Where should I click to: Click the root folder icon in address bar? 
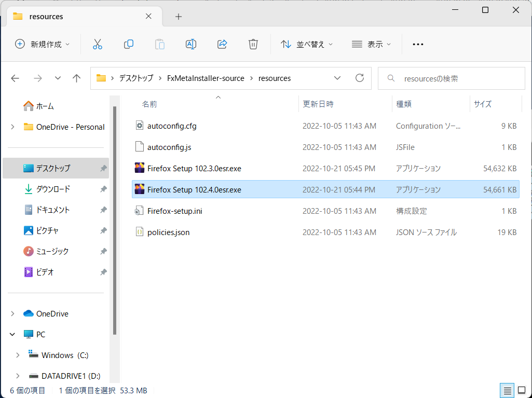coord(101,78)
